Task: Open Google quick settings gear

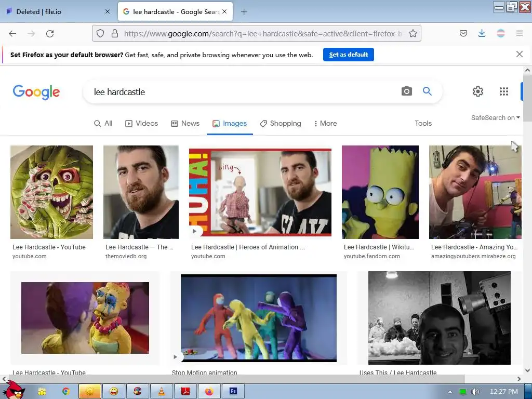Action: tap(478, 91)
